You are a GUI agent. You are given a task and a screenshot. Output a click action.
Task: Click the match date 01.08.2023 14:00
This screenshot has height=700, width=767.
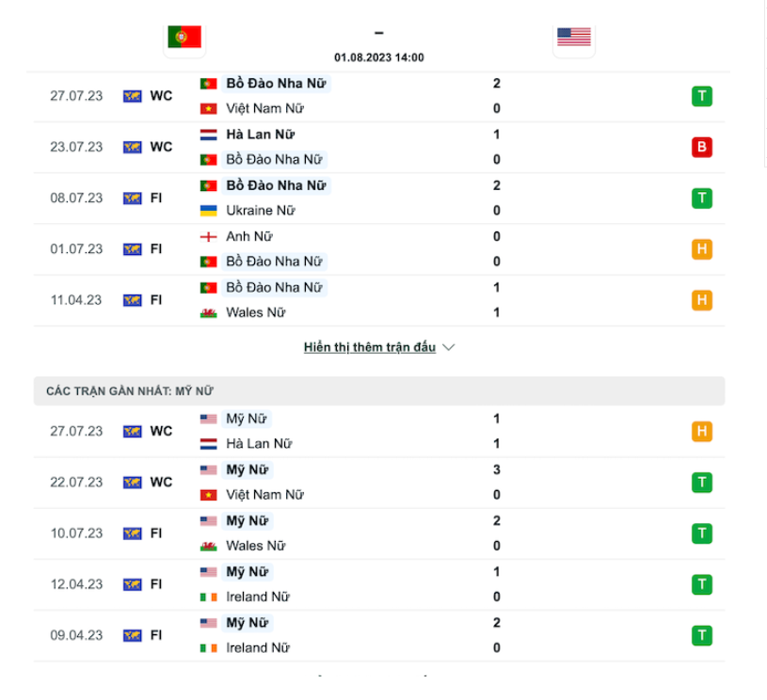pos(378,57)
